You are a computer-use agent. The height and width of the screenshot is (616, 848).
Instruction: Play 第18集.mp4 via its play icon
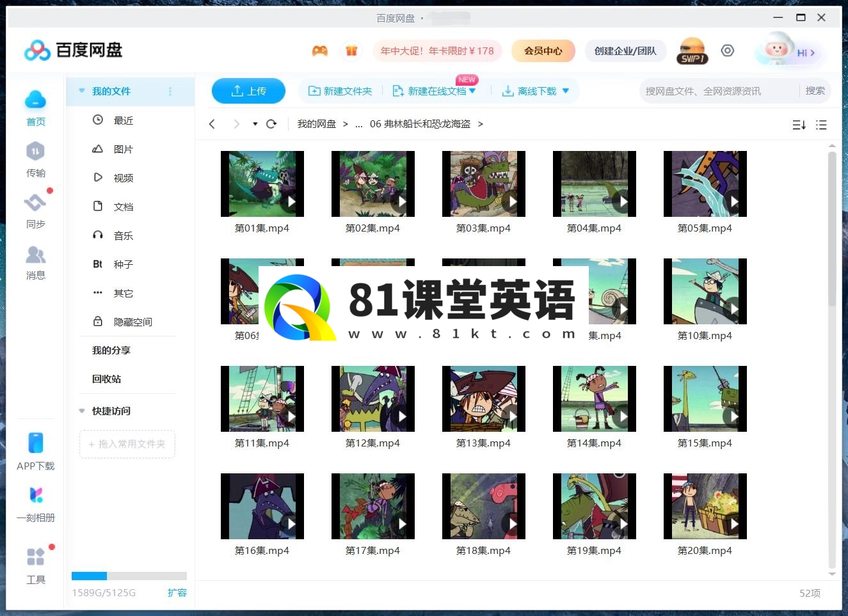click(x=513, y=524)
